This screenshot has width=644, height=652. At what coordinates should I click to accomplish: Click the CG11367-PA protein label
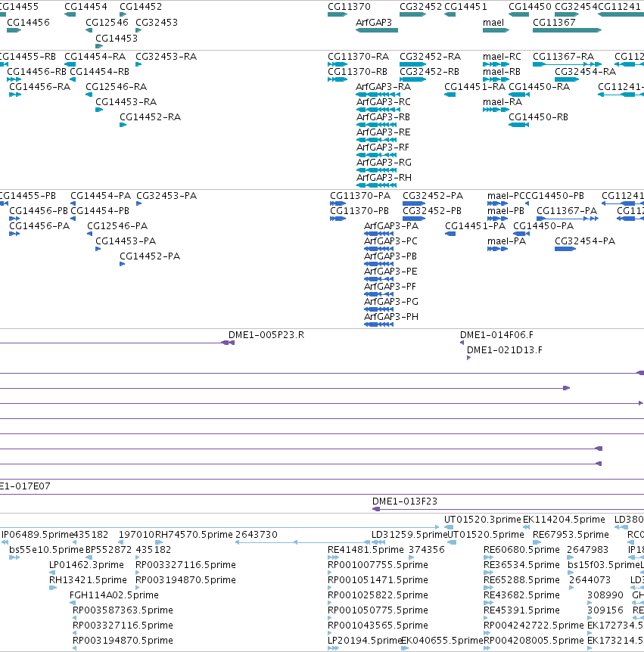tap(567, 211)
